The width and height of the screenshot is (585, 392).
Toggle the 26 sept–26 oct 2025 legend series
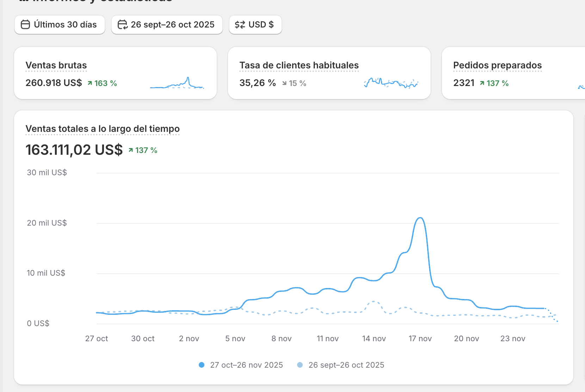tap(341, 365)
